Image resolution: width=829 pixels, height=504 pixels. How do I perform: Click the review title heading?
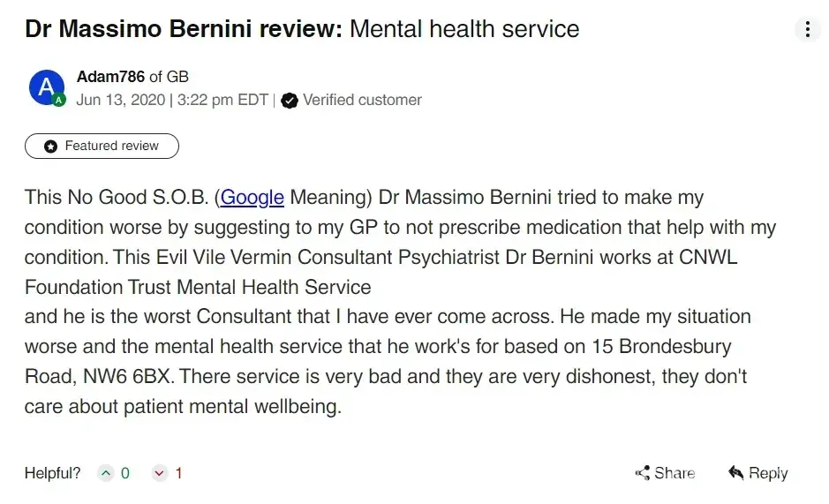click(x=302, y=29)
